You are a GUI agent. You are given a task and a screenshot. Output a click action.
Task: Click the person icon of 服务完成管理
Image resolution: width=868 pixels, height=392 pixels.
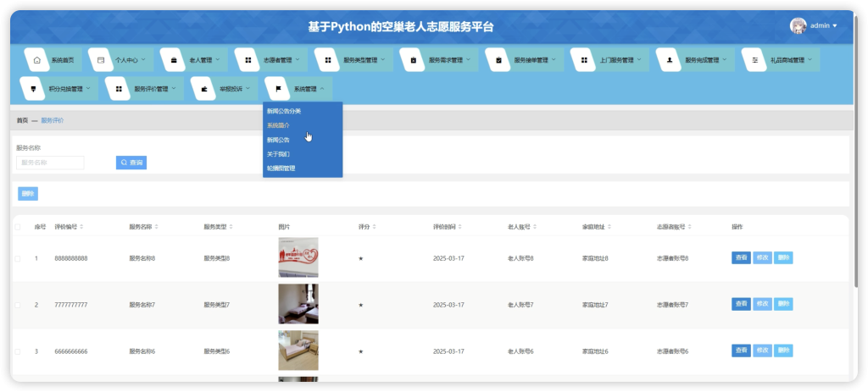click(x=670, y=60)
